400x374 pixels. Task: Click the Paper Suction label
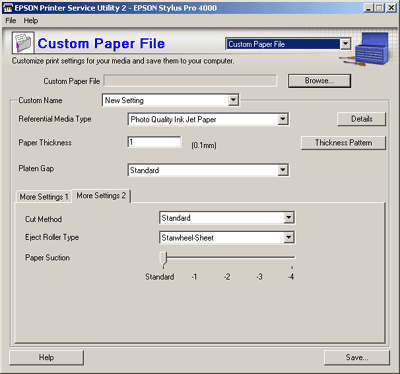[x=47, y=258]
